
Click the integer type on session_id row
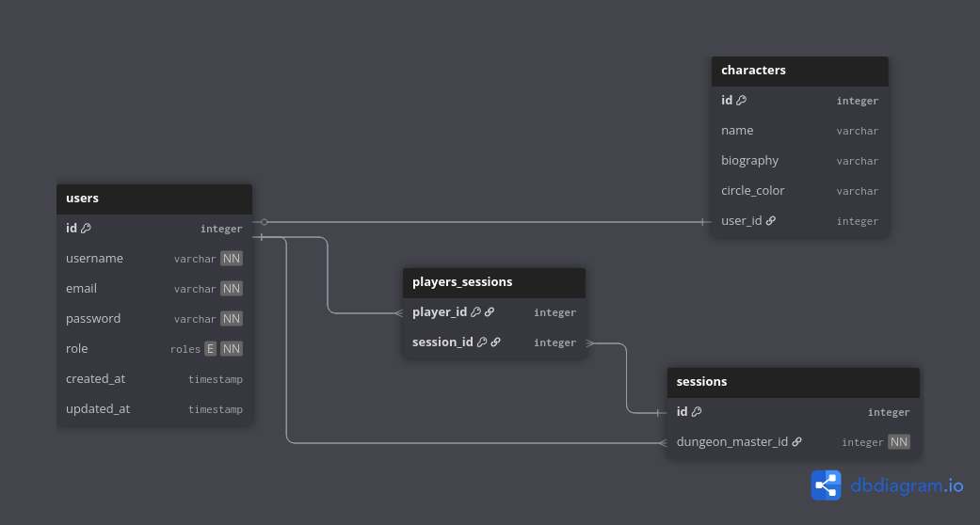click(555, 342)
